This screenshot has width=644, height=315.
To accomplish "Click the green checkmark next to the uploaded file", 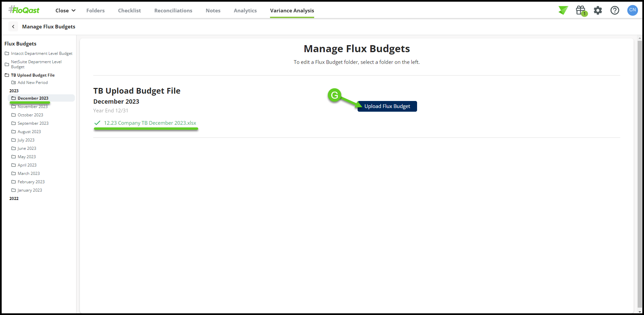I will tap(97, 123).
